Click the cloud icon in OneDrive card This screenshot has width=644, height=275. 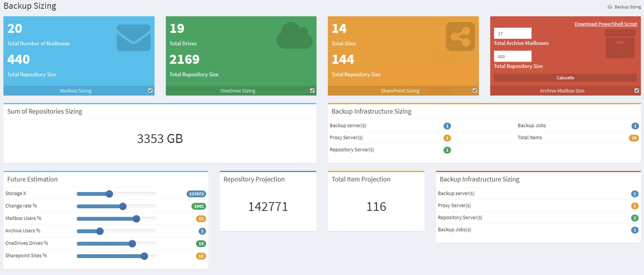click(294, 35)
